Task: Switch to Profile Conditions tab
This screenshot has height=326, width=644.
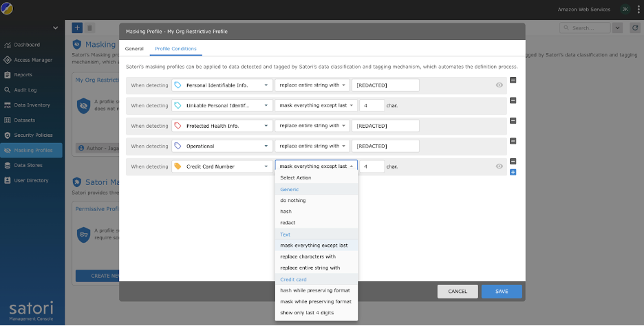Action: pos(175,48)
